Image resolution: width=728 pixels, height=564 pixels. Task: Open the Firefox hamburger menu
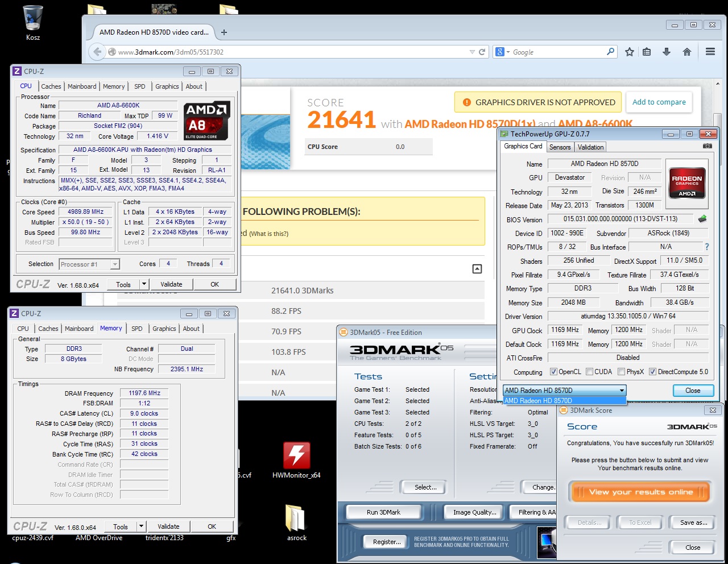pos(710,52)
